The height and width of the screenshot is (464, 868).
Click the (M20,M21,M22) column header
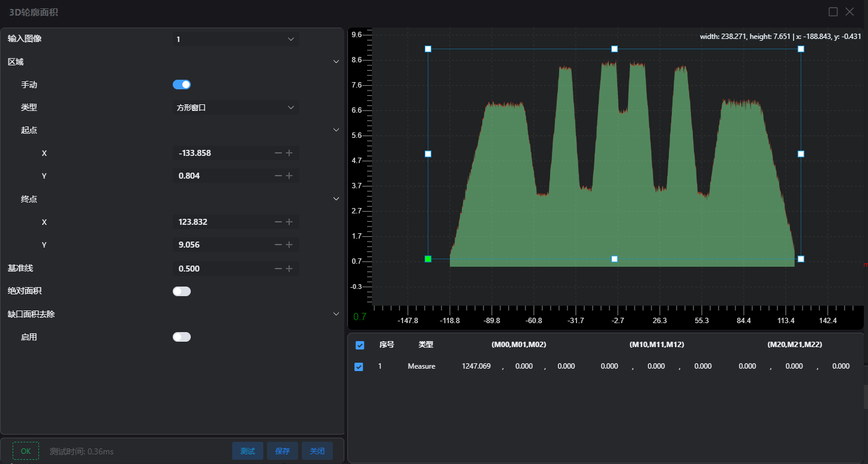click(795, 345)
